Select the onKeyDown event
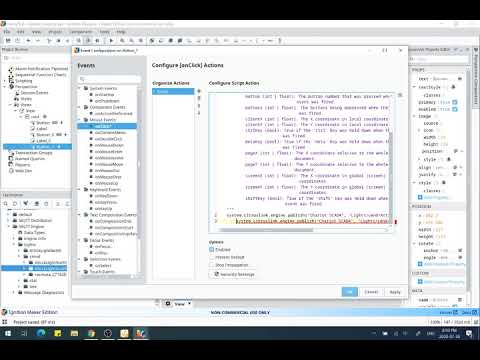480x360 pixels. click(106, 196)
